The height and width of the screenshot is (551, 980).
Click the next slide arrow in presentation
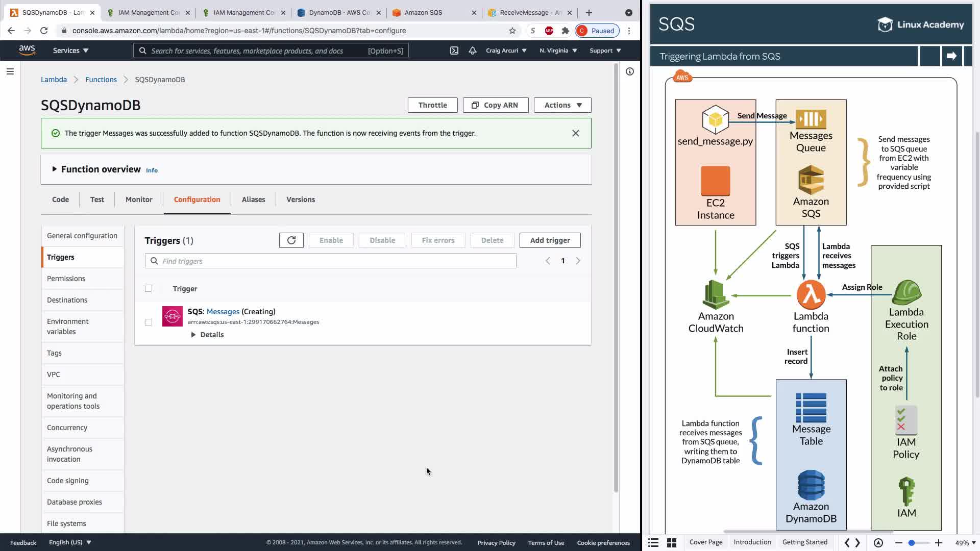tap(951, 56)
